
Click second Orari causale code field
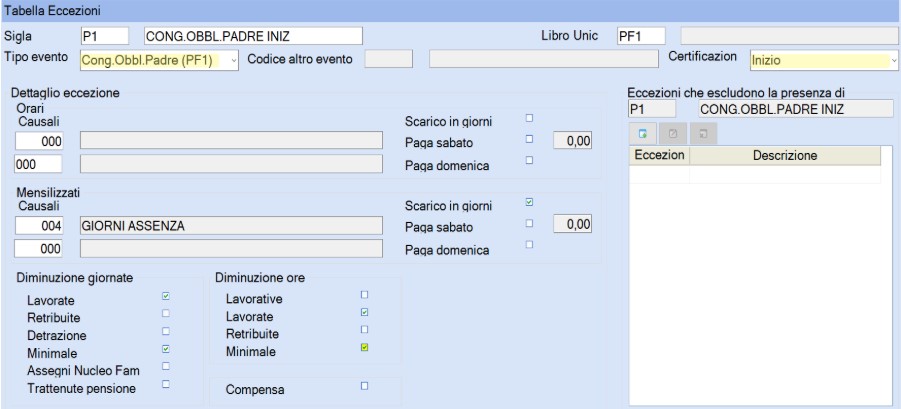click(38, 164)
